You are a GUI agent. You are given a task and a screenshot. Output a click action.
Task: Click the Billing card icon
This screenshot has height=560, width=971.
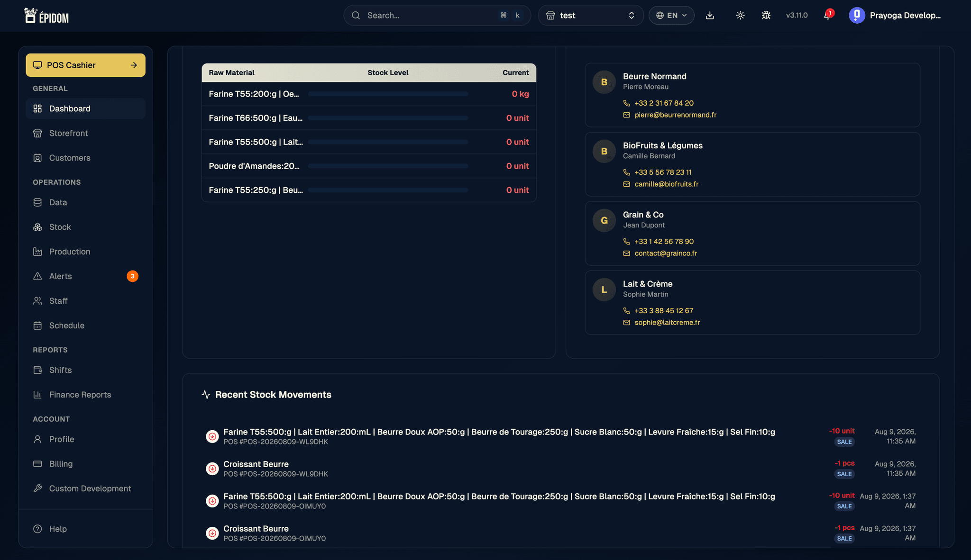(x=37, y=464)
